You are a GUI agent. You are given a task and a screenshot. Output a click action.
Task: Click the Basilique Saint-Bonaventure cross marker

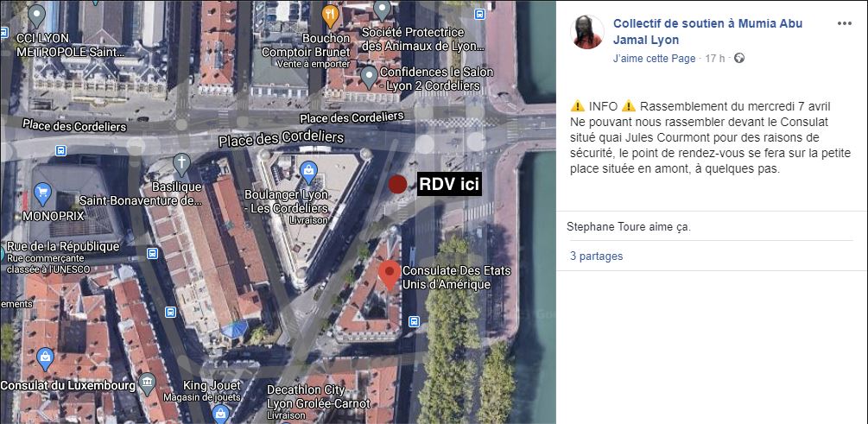tap(181, 164)
